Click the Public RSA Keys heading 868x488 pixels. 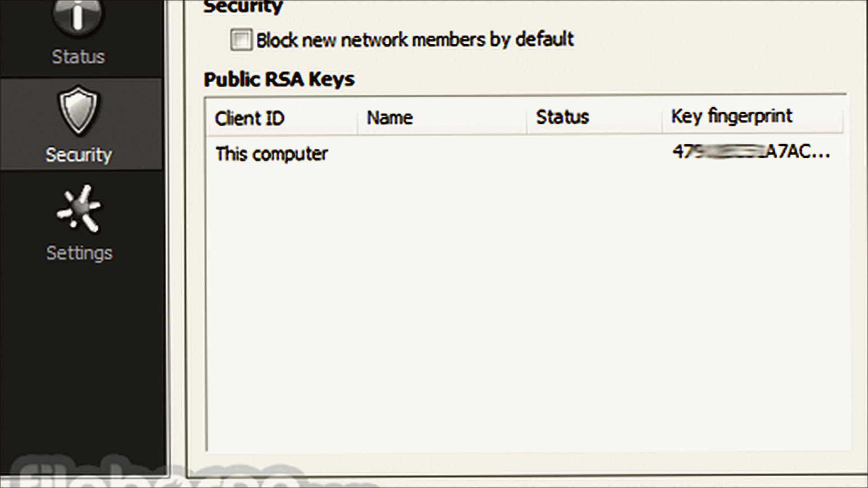[279, 80]
